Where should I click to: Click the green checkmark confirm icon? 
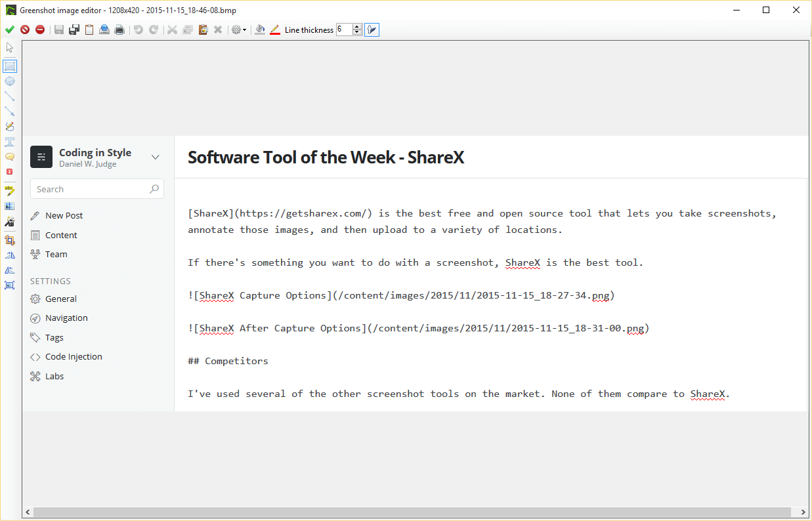[x=9, y=30]
